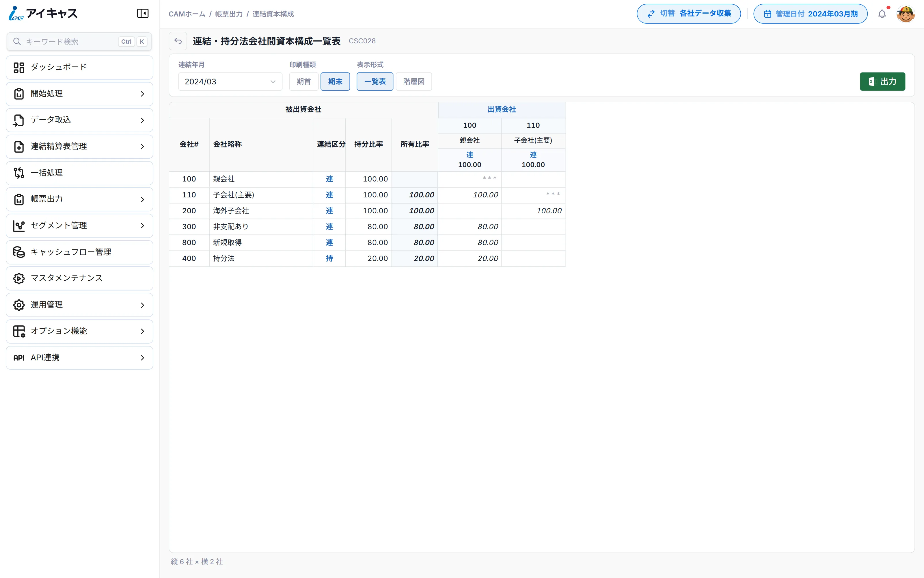Screen dimensions: 924x578
Task: Click the 連 link in 親会社 row
Action: (x=329, y=179)
